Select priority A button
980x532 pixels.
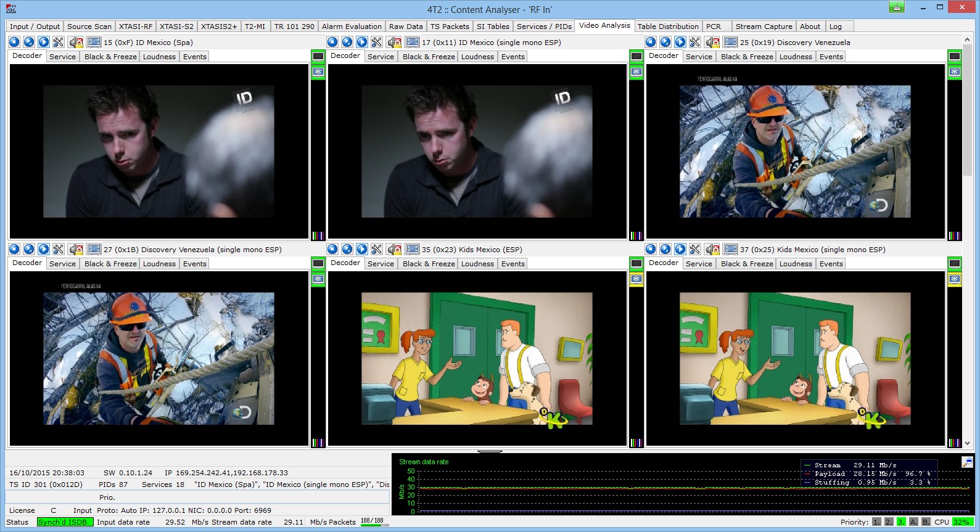tap(913, 522)
